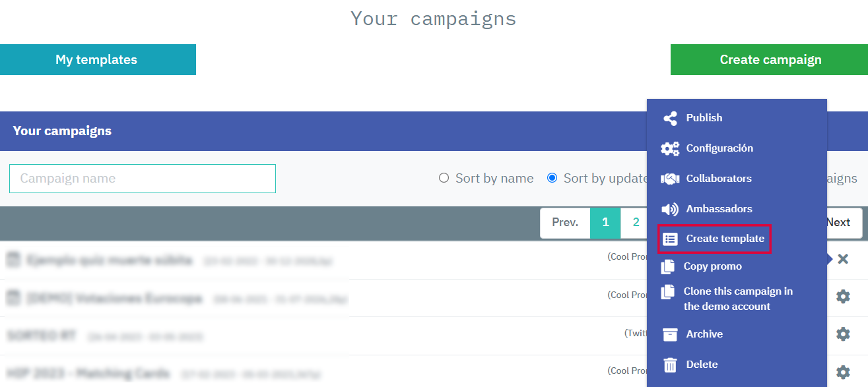This screenshot has width=868, height=387.
Task: Choose Clone this campaign in demo account
Action: [737, 299]
